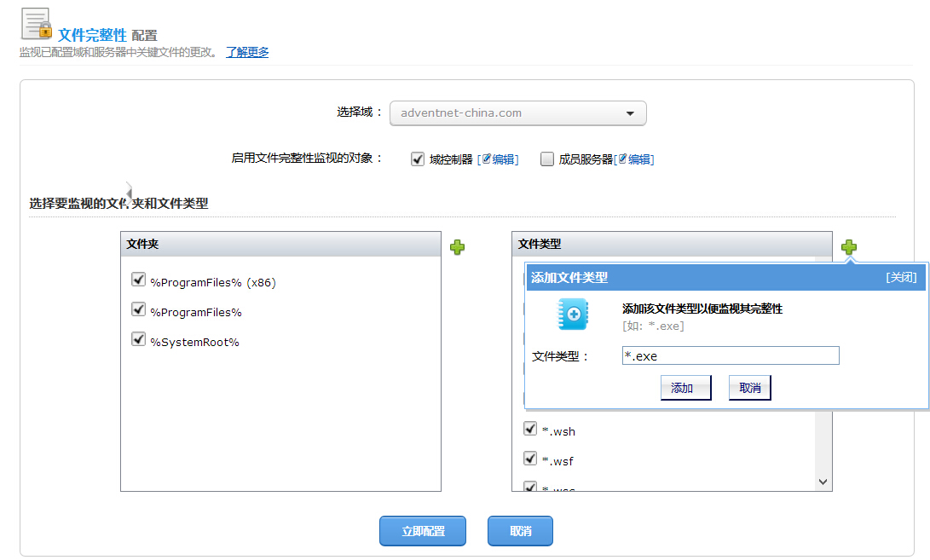930x560 pixels.
Task: Click the blue file type icon in popup
Action: tap(571, 315)
